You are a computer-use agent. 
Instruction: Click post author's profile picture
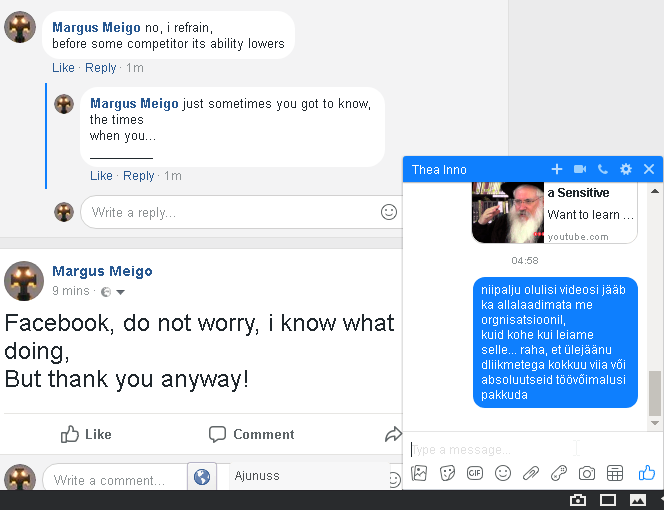click(x=24, y=281)
